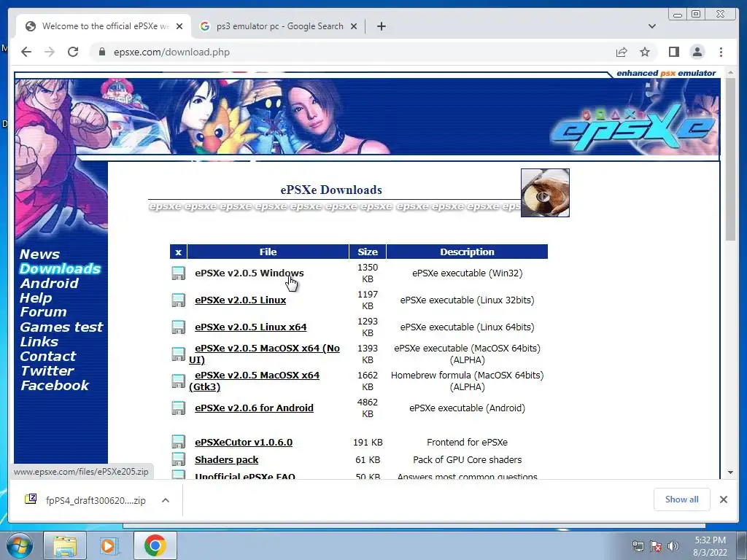Open the Android sidebar link
The height and width of the screenshot is (560, 747).
click(49, 284)
